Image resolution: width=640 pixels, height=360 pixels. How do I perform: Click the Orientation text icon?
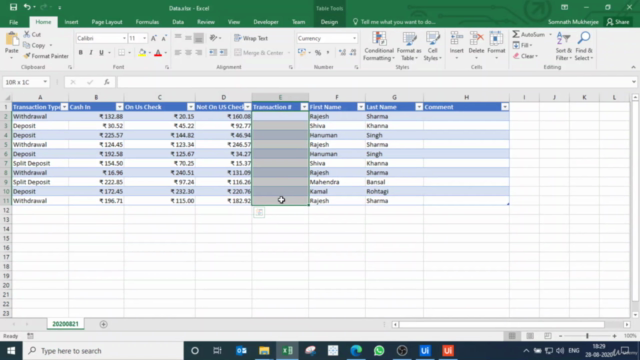point(213,38)
